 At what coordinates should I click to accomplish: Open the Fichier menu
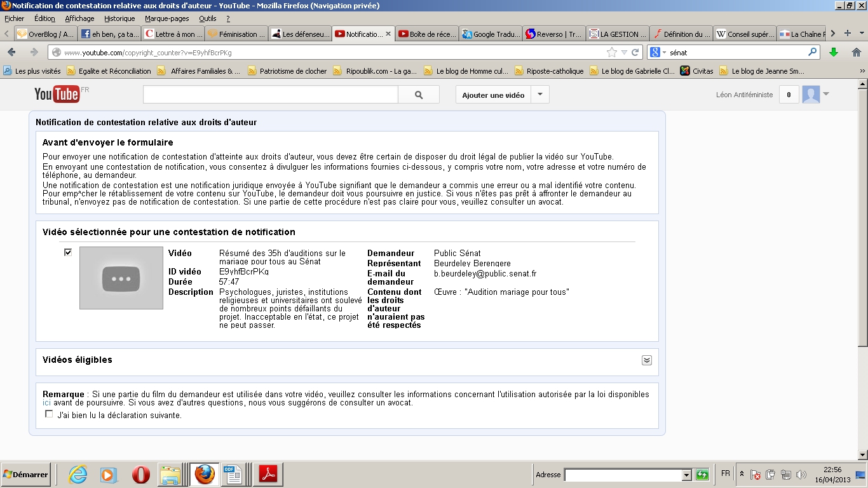point(14,18)
